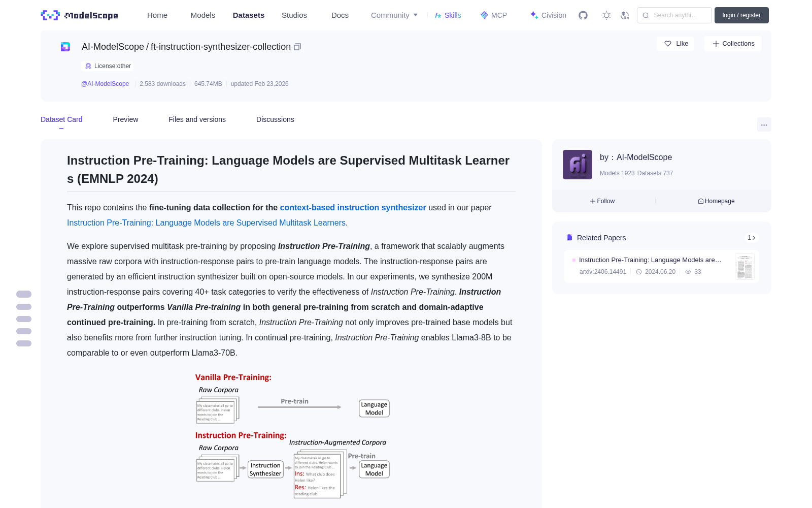Open the related paper titled Instruction Pre-Training
This screenshot has width=812, height=508.
[x=650, y=260]
